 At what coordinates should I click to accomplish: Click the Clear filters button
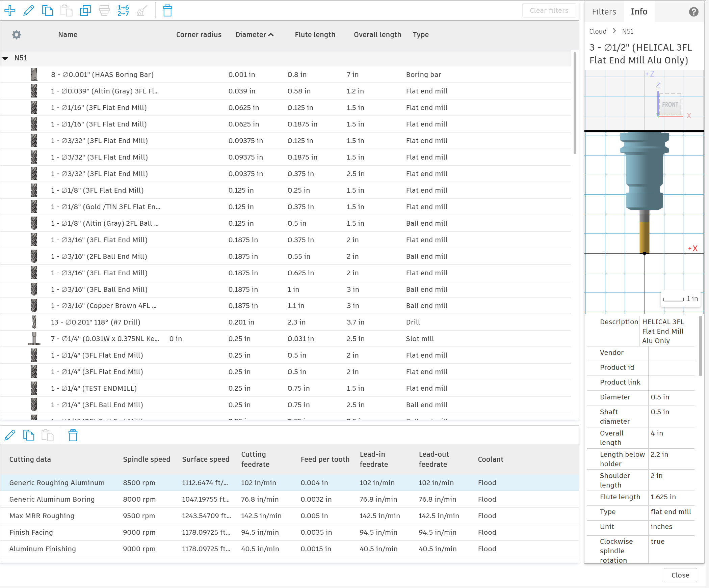pos(549,10)
